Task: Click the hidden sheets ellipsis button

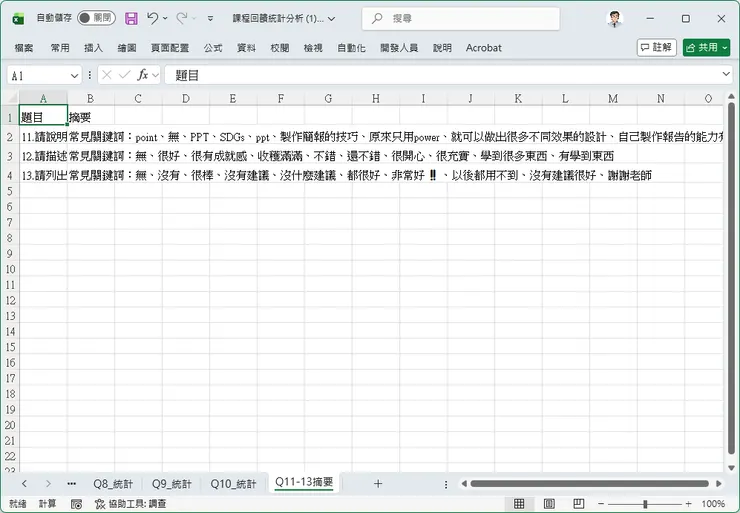Action: (72, 484)
